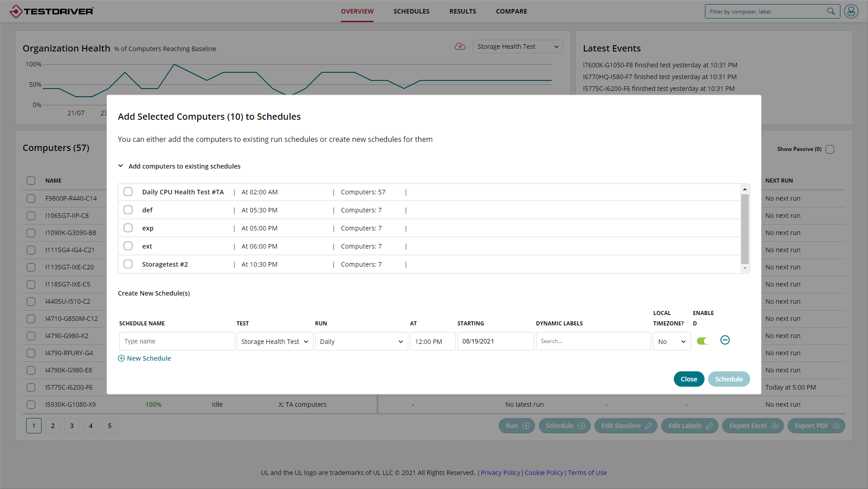This screenshot has width=868, height=489.
Task: Toggle the Enabled switch off
Action: pos(704,341)
